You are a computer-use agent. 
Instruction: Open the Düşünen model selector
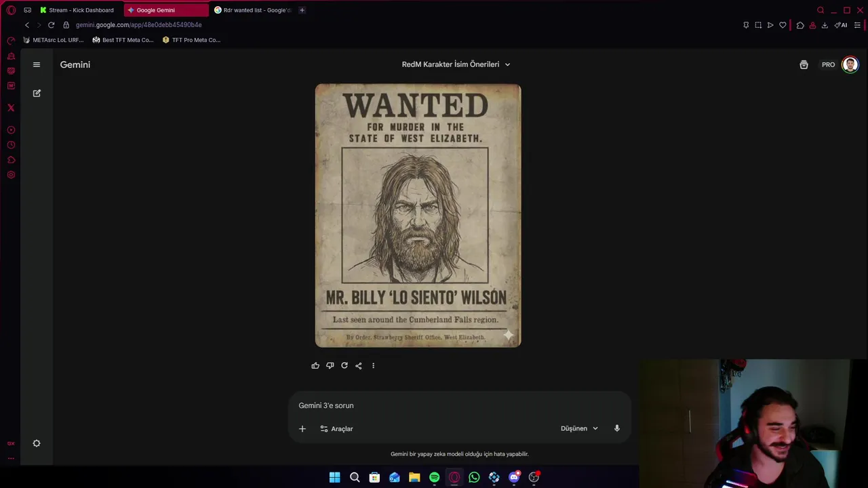579,428
